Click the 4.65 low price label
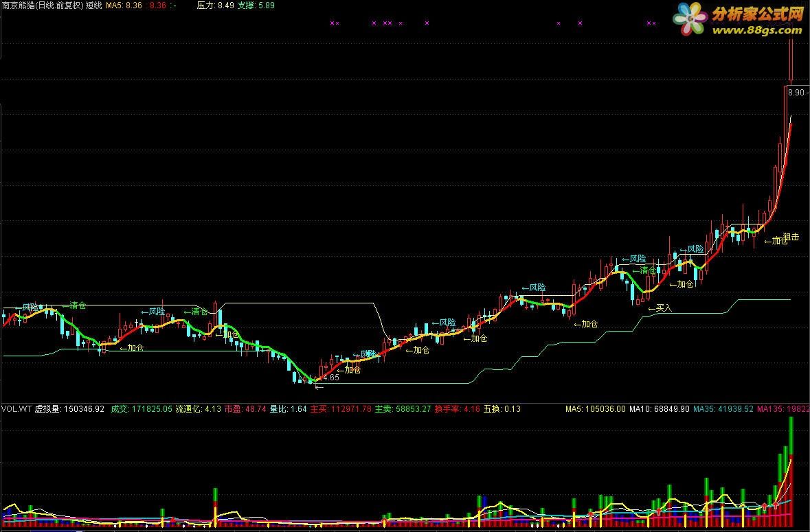The width and height of the screenshot is (810, 532). (331, 377)
